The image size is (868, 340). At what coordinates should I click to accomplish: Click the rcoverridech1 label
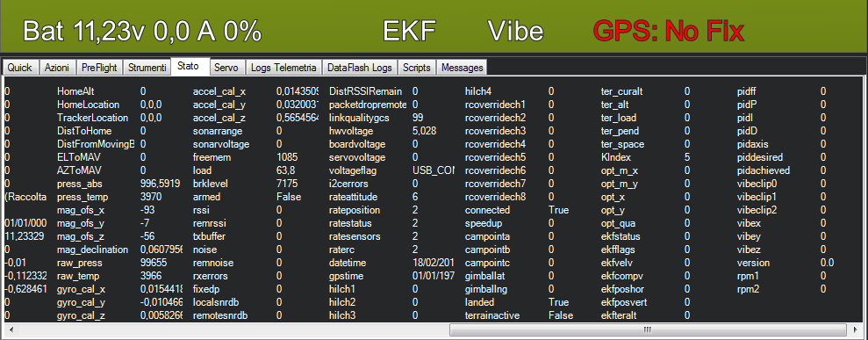(495, 105)
